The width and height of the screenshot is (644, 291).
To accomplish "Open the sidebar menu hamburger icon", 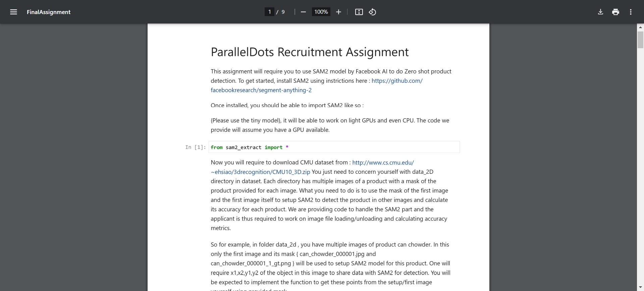I will point(13,12).
